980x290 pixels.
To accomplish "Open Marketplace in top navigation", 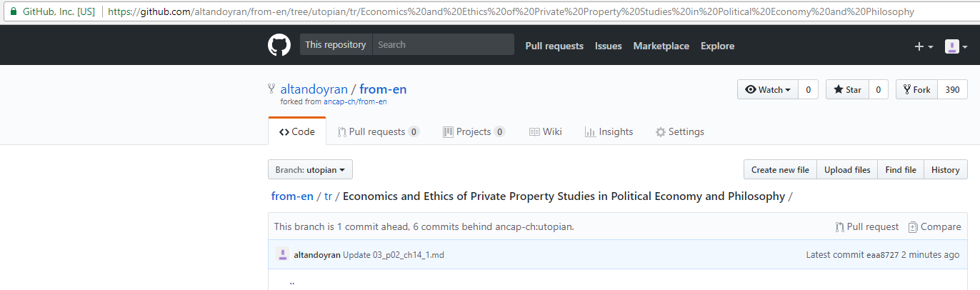I will [661, 46].
